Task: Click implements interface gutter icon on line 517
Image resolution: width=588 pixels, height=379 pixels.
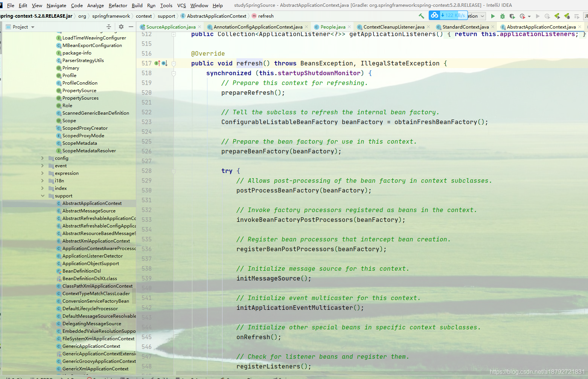Action: point(157,63)
